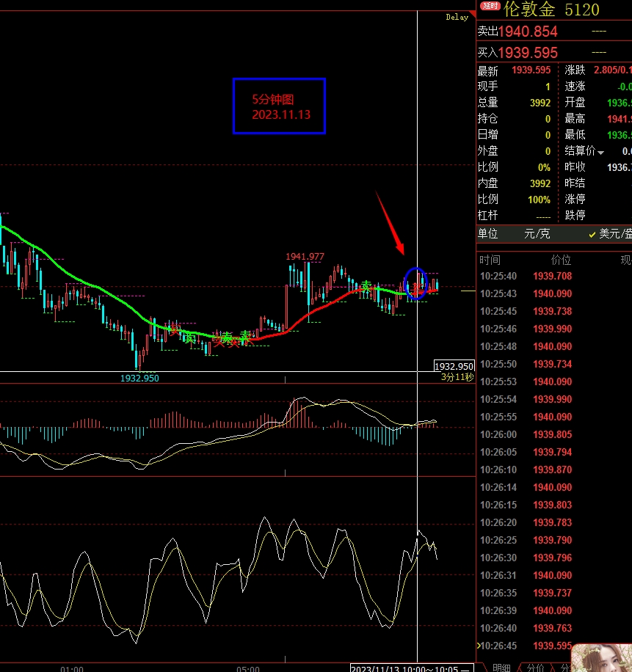Select the 10:26:31 tick row
Viewport: 632px width, 672px height.
(553, 575)
